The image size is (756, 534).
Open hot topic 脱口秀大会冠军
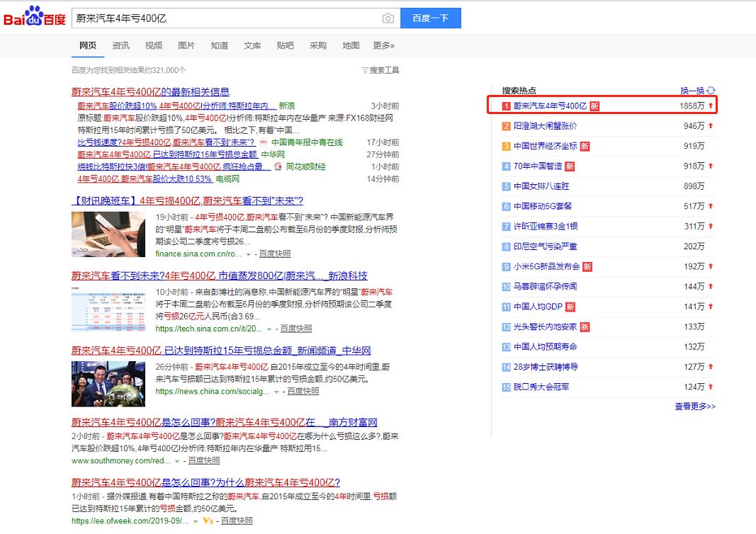[x=541, y=387]
